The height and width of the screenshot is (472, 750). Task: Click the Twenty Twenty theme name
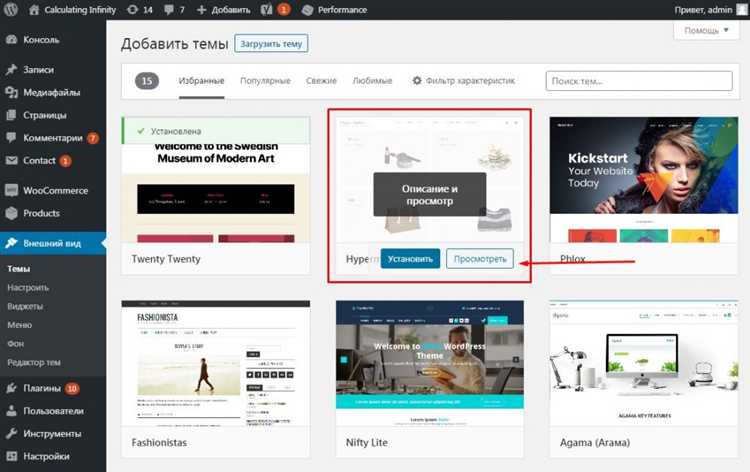166,259
